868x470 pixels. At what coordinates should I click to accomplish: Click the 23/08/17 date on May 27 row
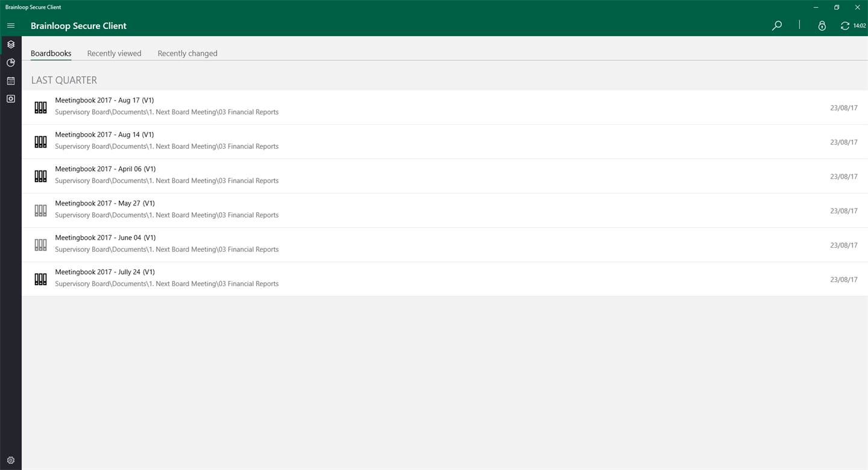coord(844,211)
